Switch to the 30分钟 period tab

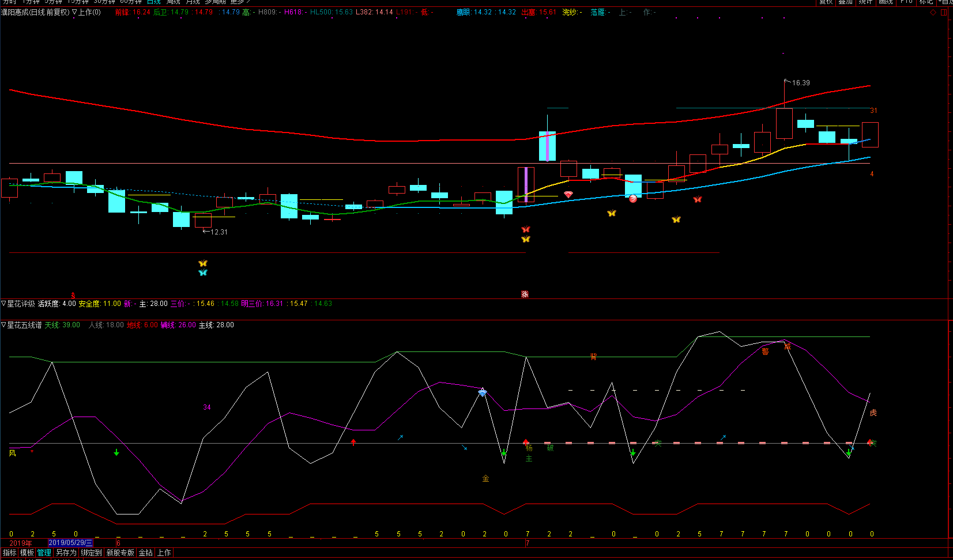click(104, 2)
